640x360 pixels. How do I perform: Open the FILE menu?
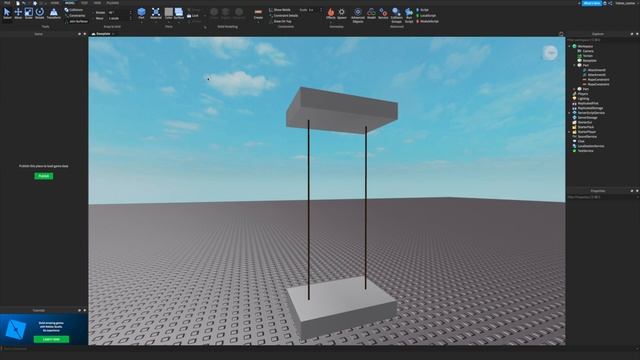coord(7,3)
